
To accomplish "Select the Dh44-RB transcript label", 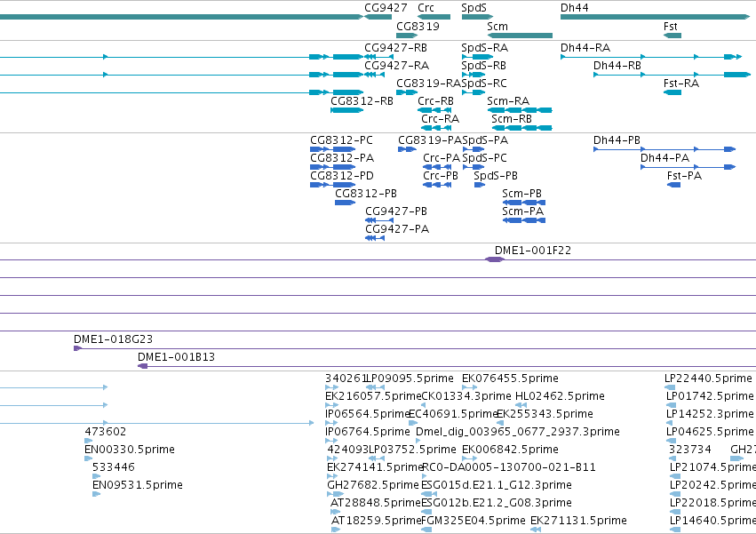I will click(617, 66).
